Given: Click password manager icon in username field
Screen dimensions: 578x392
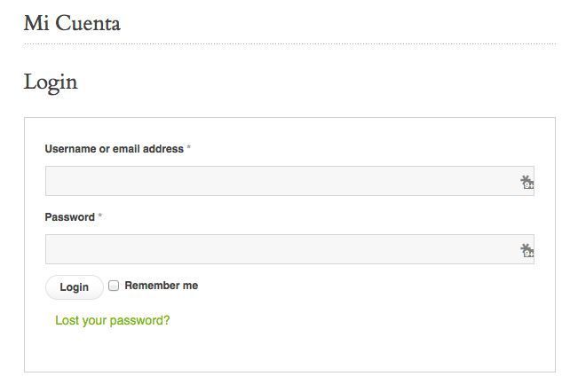Looking at the screenshot, I should coord(526,181).
